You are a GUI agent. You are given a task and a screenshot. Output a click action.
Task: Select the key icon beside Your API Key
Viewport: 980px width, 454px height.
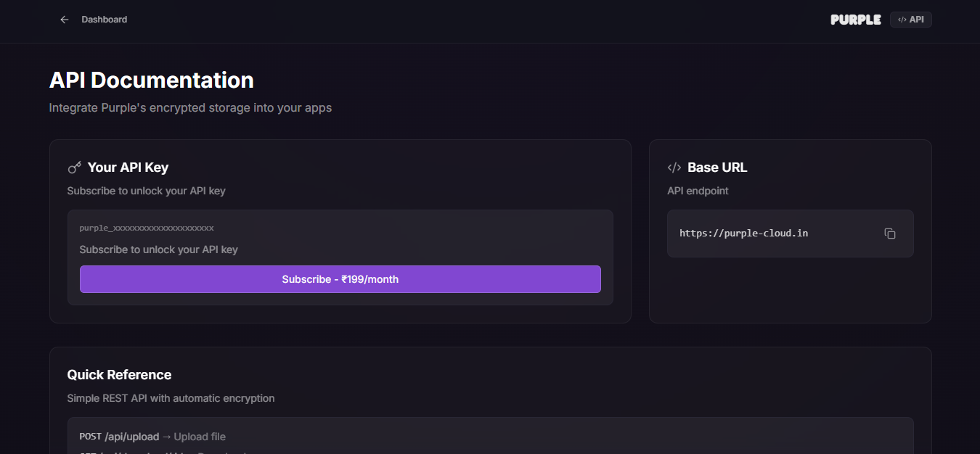pyautogui.click(x=73, y=167)
